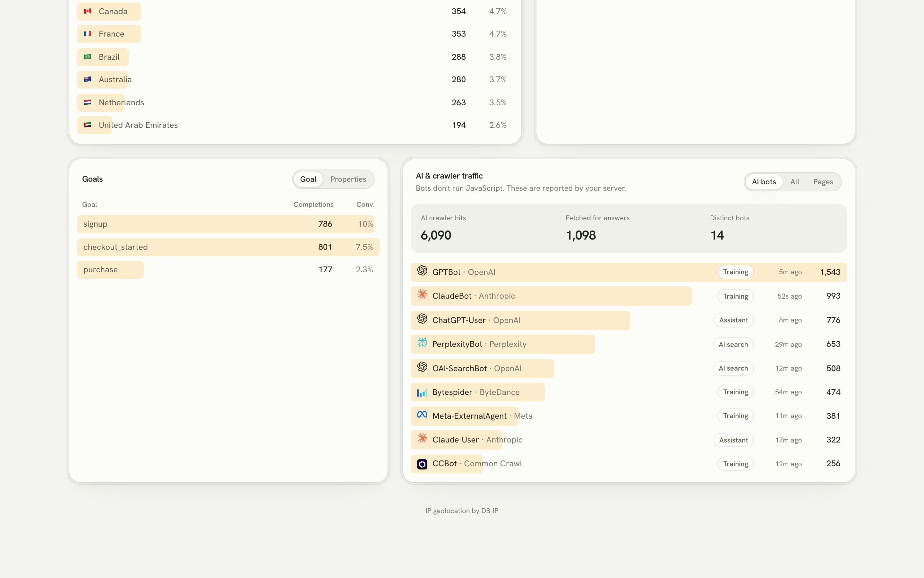Click the ClaudeBot · Anthropic row label

pos(474,296)
